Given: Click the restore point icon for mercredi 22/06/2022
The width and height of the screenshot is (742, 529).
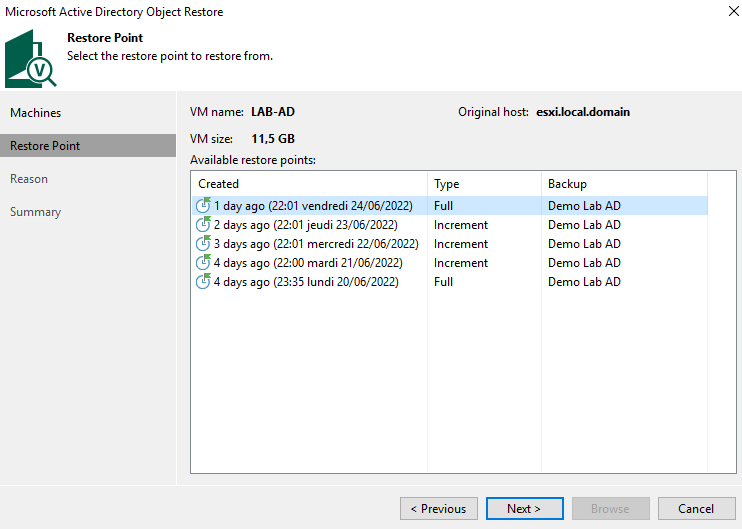Looking at the screenshot, I should [203, 243].
